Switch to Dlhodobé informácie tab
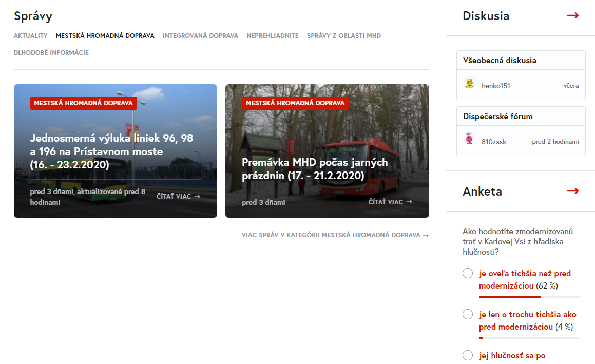 [51, 52]
